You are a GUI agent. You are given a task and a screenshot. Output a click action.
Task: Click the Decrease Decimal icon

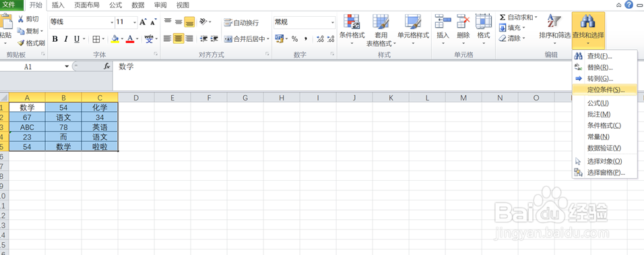[x=331, y=38]
